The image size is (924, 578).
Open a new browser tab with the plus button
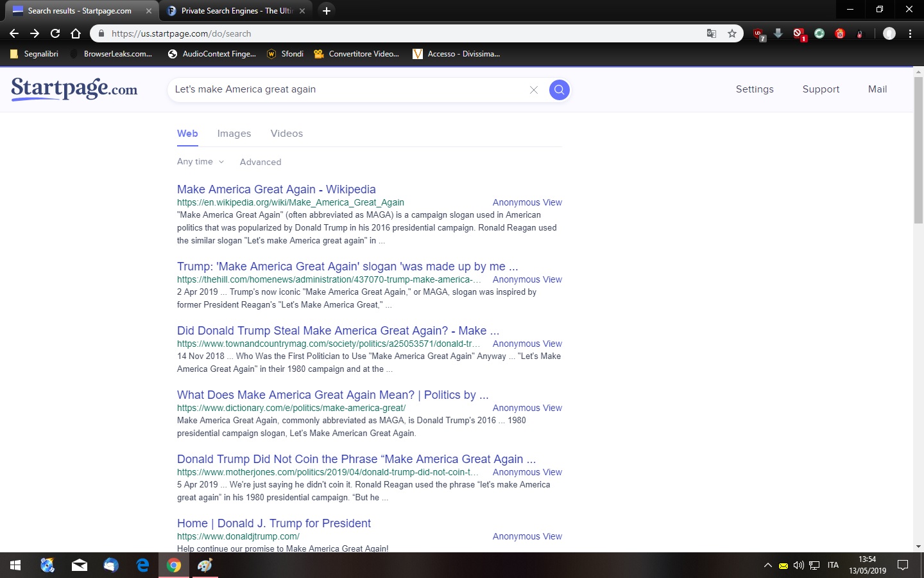327,11
